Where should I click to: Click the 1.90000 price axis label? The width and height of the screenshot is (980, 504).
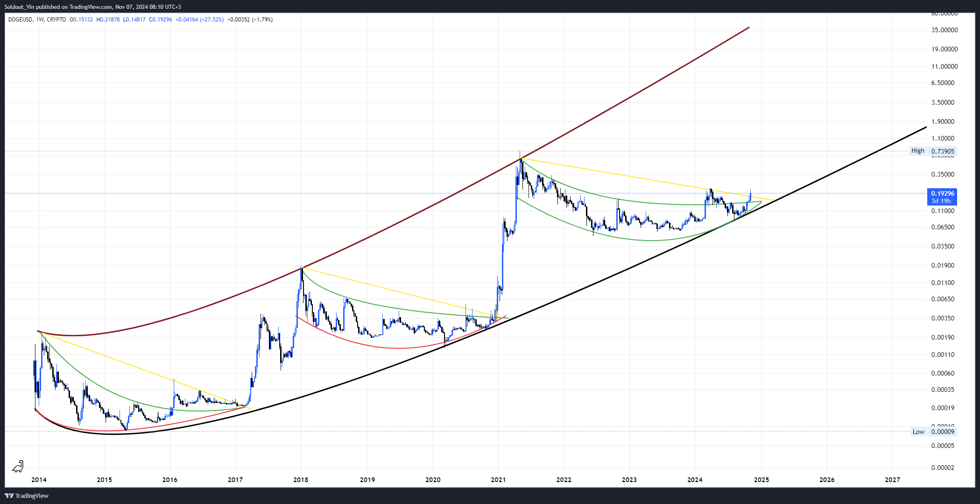(x=943, y=121)
